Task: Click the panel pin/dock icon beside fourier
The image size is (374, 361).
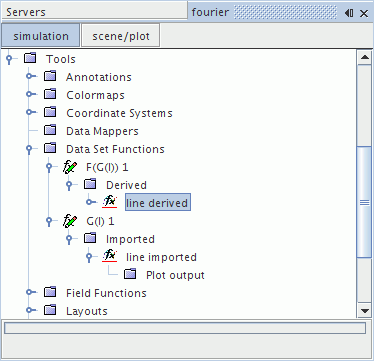Action: [x=349, y=13]
